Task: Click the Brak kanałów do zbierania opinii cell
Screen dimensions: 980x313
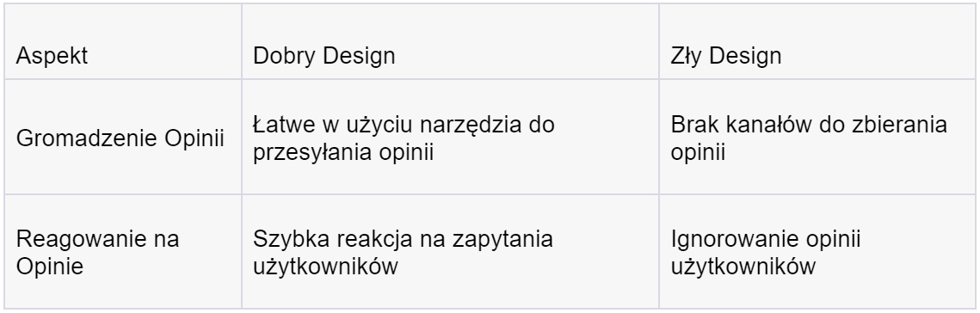Action: click(x=817, y=137)
